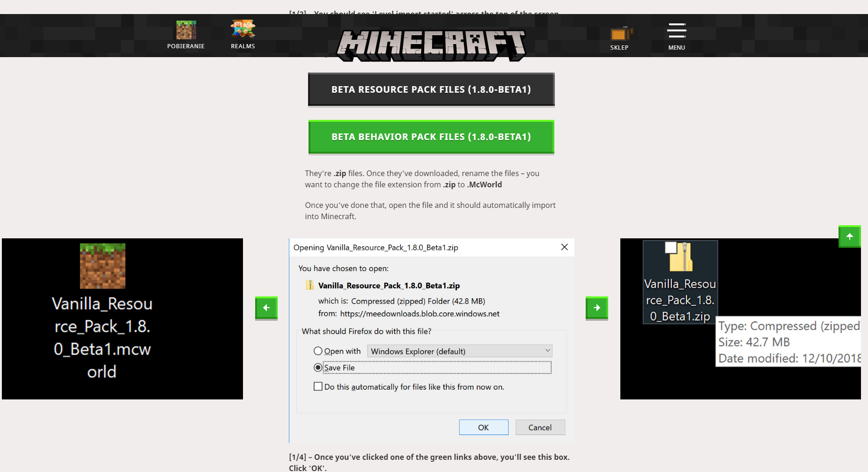
Task: Check Do this automatically checkbox
Action: (x=318, y=387)
